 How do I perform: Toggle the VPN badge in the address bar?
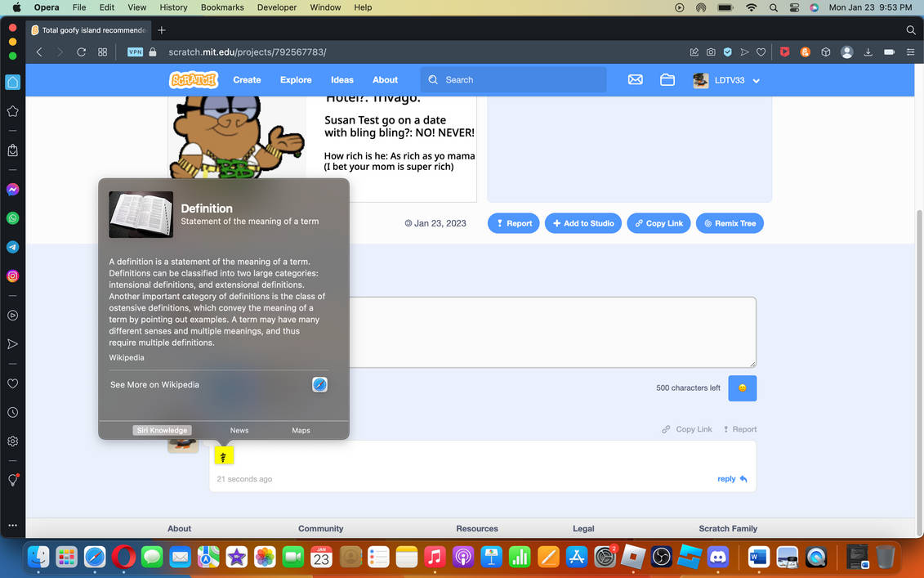[x=135, y=52]
